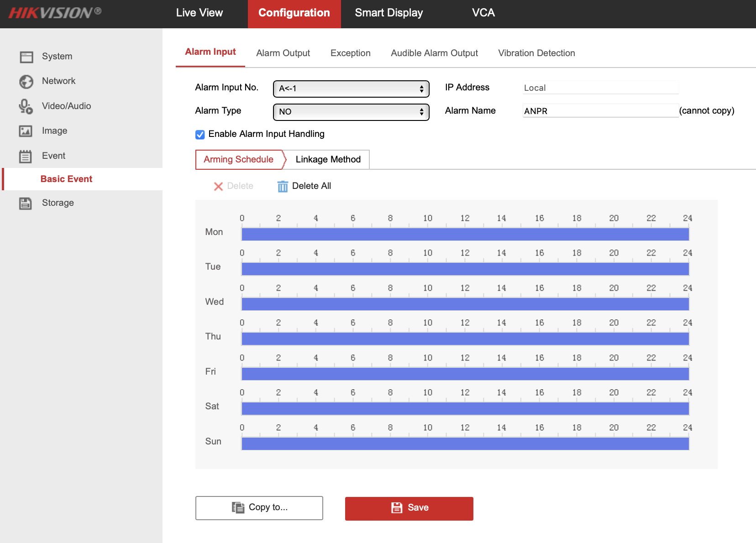The width and height of the screenshot is (756, 543).
Task: Click the red X Delete icon
Action: [218, 186]
